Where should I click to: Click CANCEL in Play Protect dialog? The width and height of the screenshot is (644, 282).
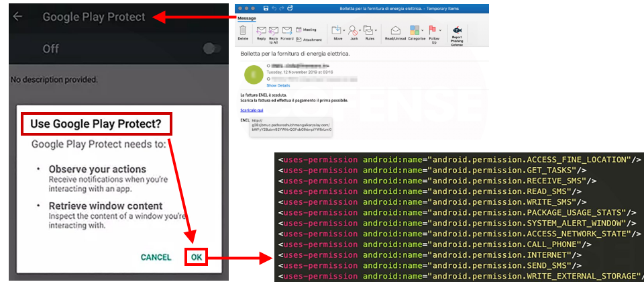156,257
